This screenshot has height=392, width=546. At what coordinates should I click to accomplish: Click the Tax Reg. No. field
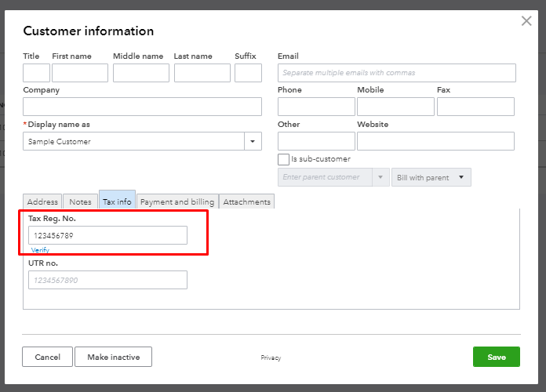click(x=107, y=235)
